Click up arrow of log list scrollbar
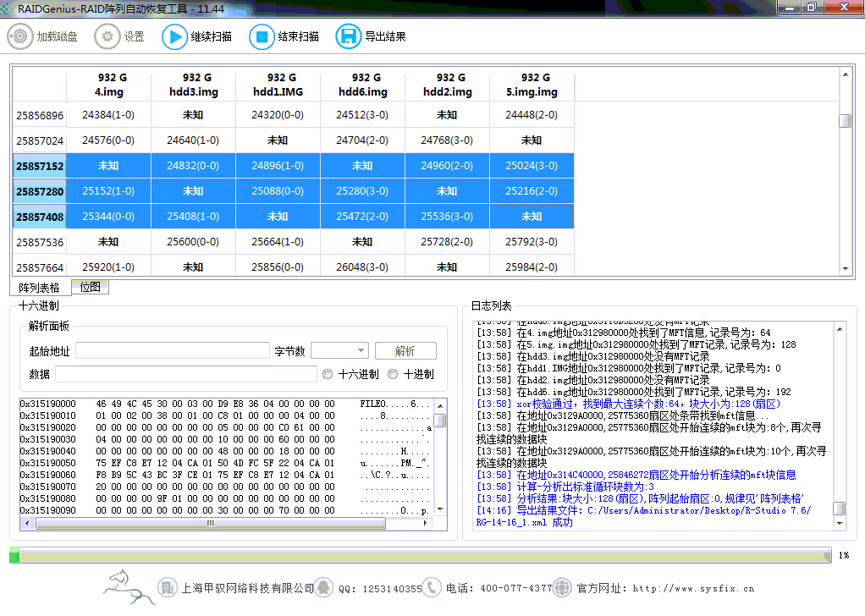 tap(840, 329)
